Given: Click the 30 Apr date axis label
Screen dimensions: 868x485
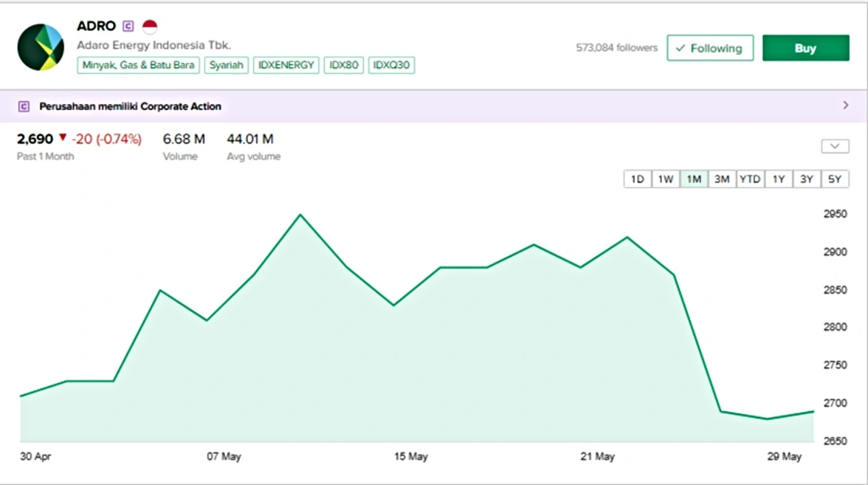Looking at the screenshot, I should click(35, 457).
